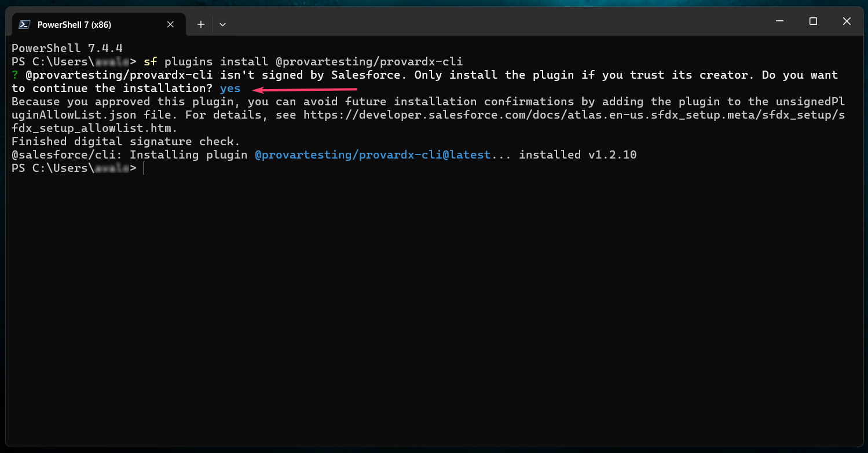Click the empty title bar area
The image size is (868, 453).
(x=492, y=21)
